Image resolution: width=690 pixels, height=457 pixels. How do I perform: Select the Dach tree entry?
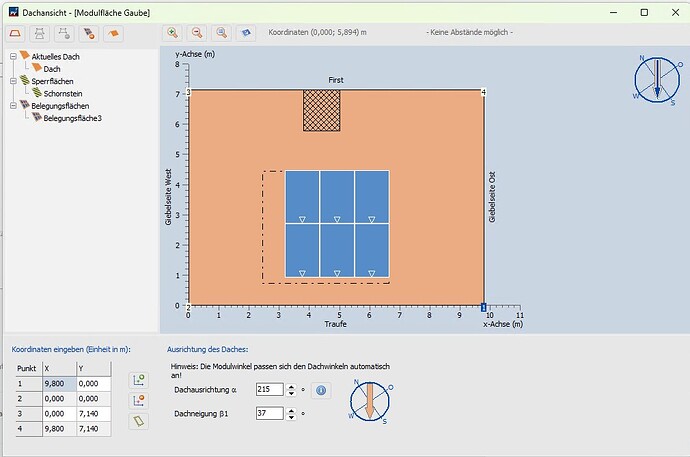tap(52, 69)
